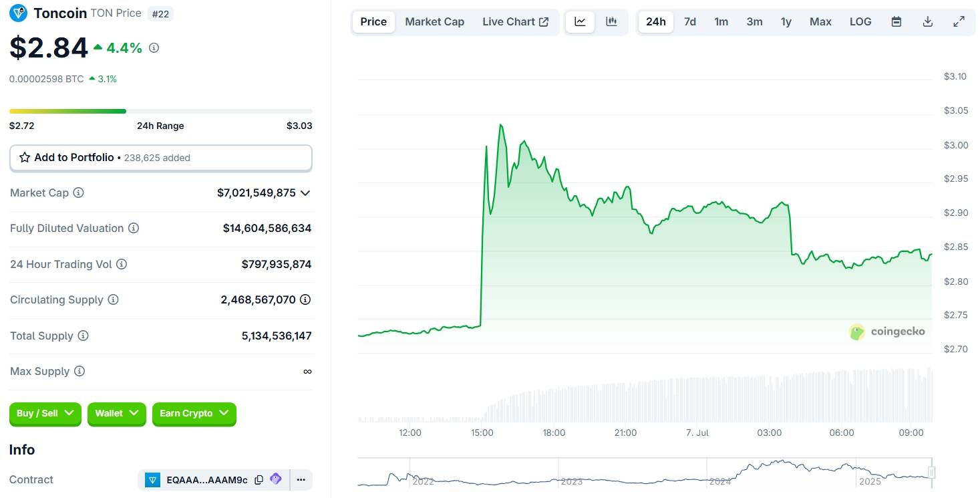Screen dimensions: 980x498
Task: Switch to line chart view icon
Action: pos(580,21)
